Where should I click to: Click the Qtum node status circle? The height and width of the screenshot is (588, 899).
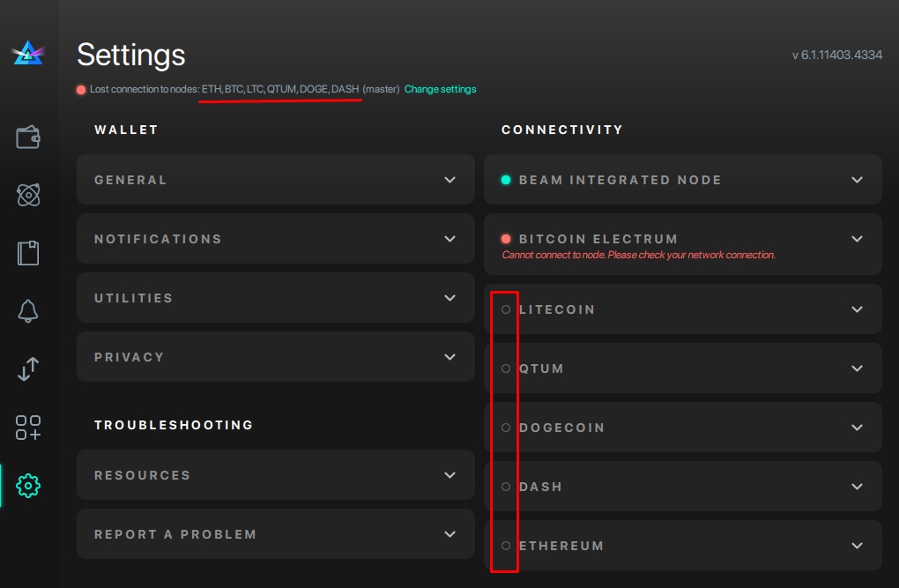click(505, 368)
